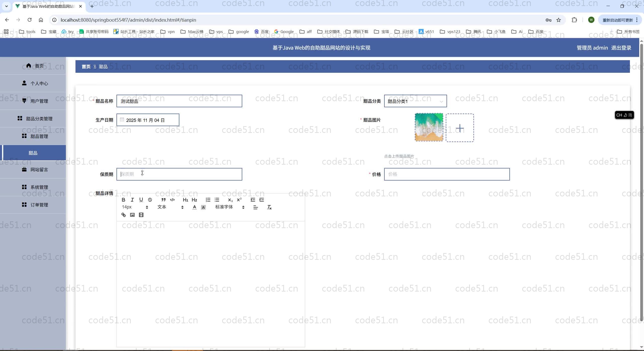Clear text formatting with the Tx icon
Viewport: 644px width, 351px height.
269,207
